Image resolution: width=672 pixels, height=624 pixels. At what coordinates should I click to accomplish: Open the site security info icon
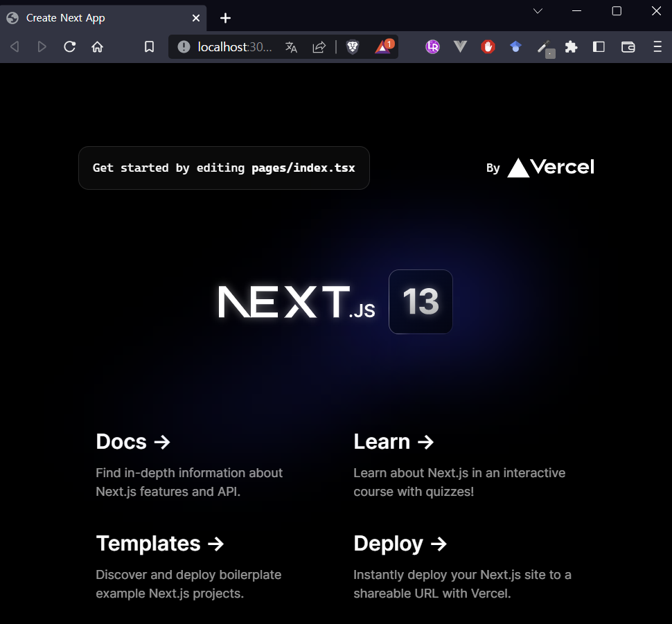[x=184, y=46]
